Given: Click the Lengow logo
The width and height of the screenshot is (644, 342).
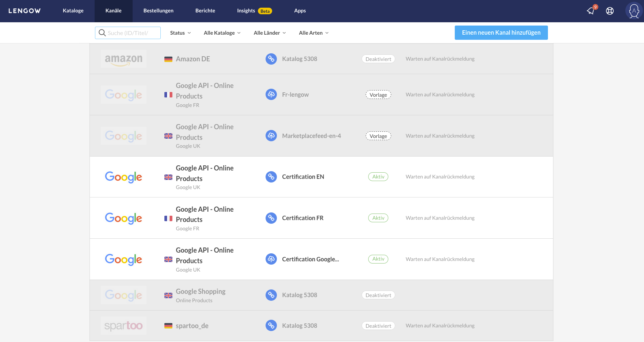Looking at the screenshot, I should tap(24, 11).
